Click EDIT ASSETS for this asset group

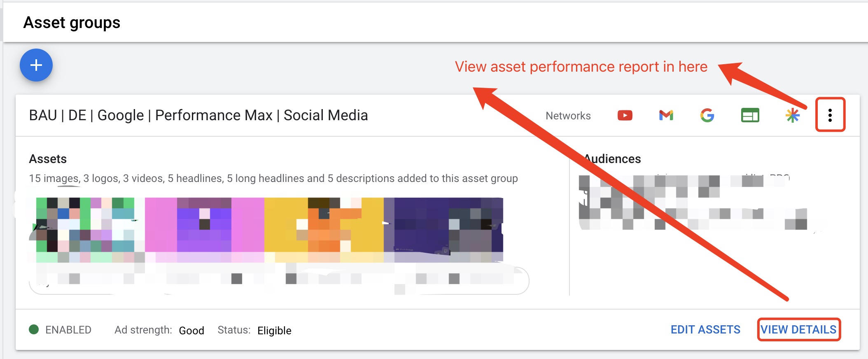(x=705, y=329)
